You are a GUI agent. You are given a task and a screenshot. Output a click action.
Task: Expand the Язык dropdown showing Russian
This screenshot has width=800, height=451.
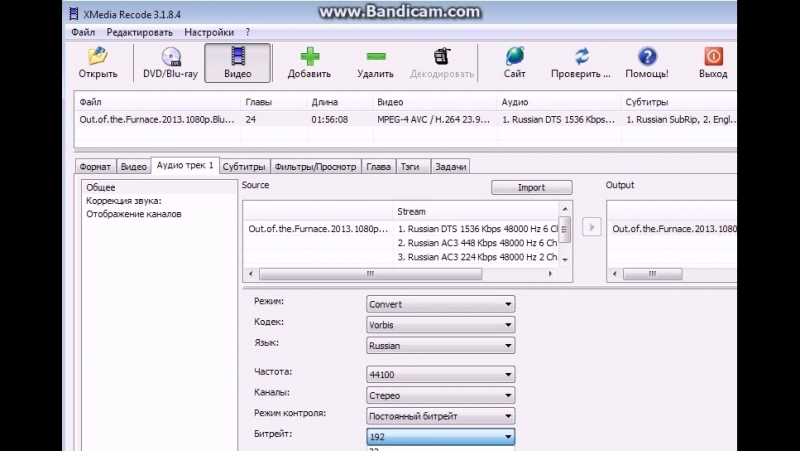click(x=440, y=345)
